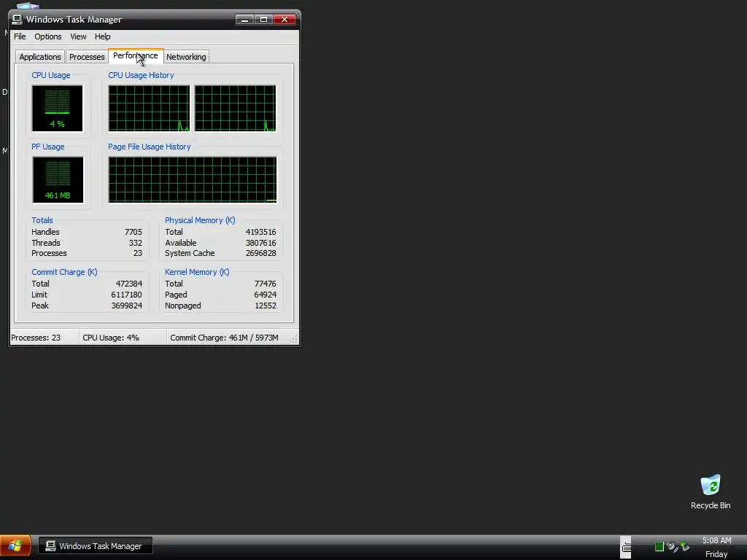Click the taskbar clock showing 5:08 AM
Viewport: 747px width, 560px height.
716,540
